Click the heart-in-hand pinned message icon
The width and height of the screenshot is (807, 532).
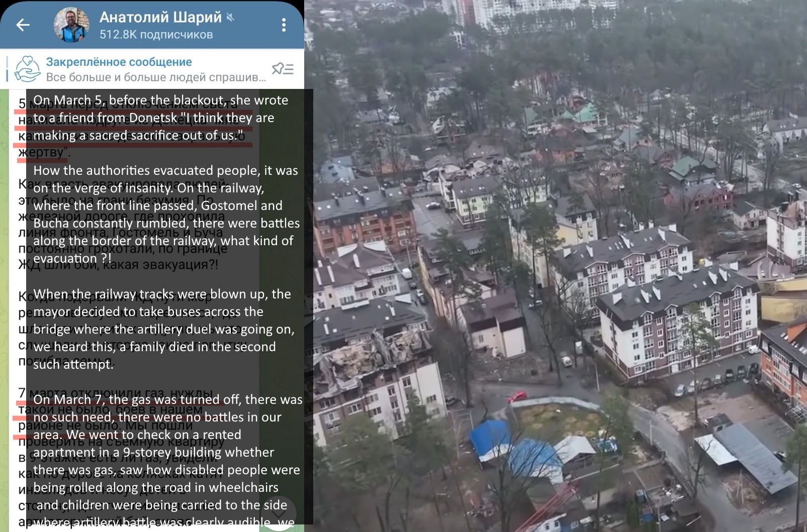click(27, 69)
